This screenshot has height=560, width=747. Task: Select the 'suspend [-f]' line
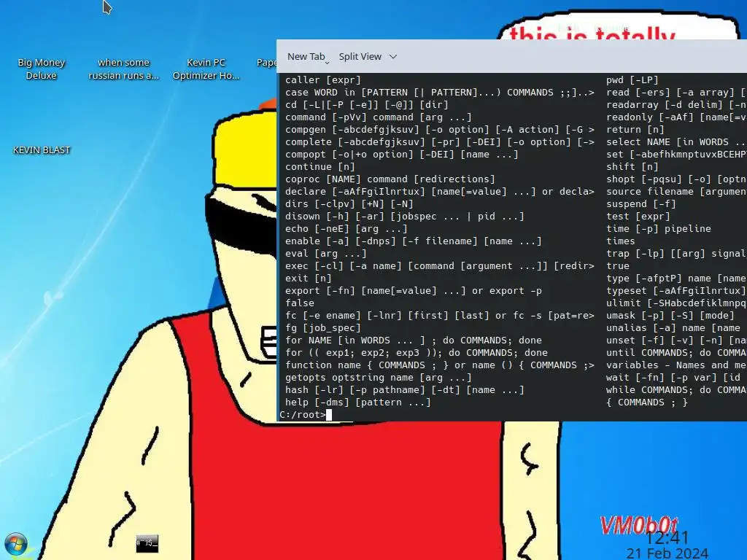coord(640,204)
